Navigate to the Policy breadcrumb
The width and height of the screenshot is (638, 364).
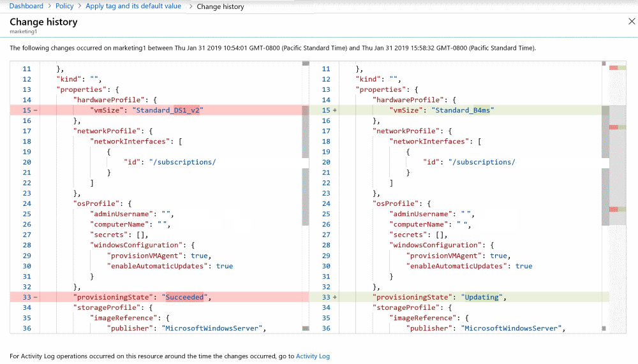coord(64,6)
